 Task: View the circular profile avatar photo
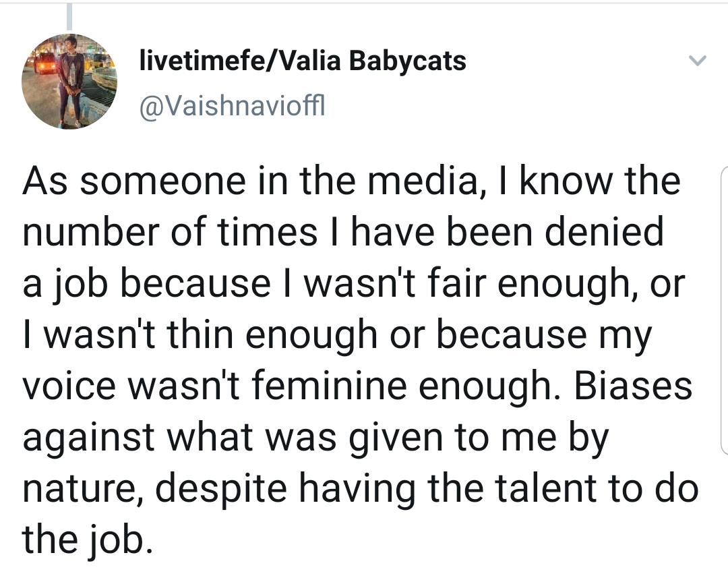(x=69, y=82)
